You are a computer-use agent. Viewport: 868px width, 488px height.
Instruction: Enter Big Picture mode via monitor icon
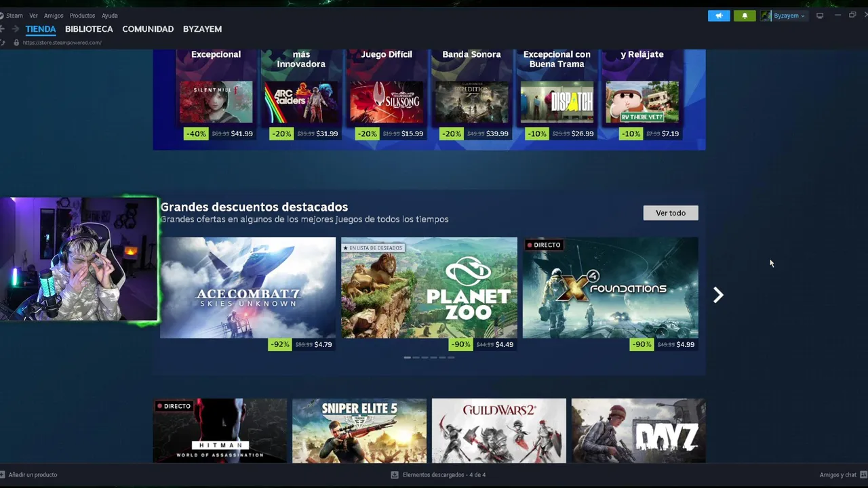coord(820,16)
